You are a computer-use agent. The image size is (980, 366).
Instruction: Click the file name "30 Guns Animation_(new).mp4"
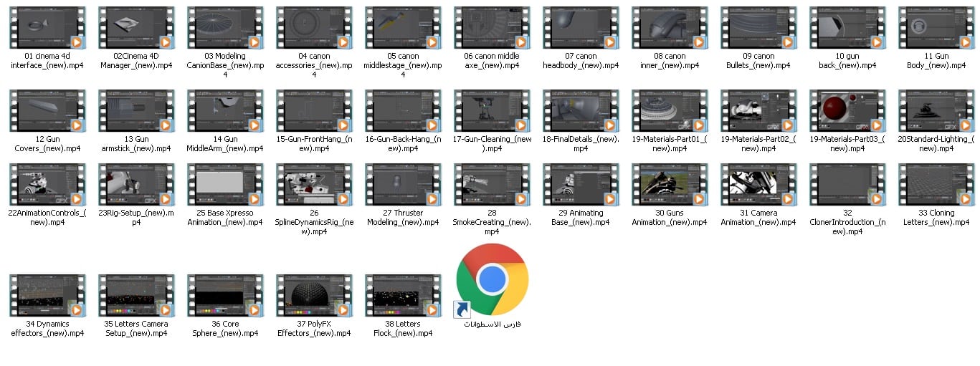click(x=670, y=217)
